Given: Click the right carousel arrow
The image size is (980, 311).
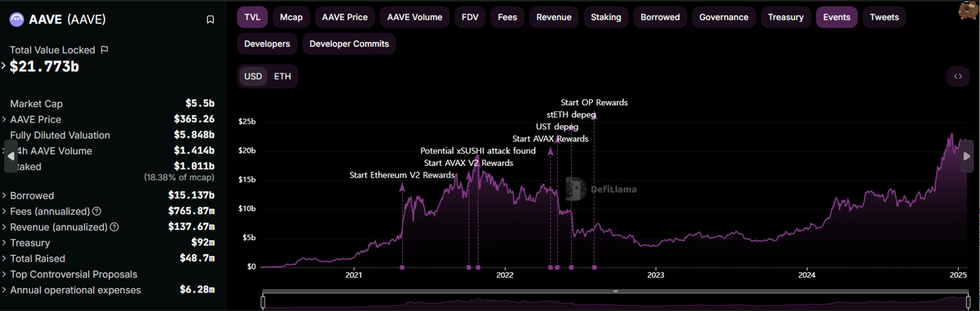Looking at the screenshot, I should click(967, 156).
